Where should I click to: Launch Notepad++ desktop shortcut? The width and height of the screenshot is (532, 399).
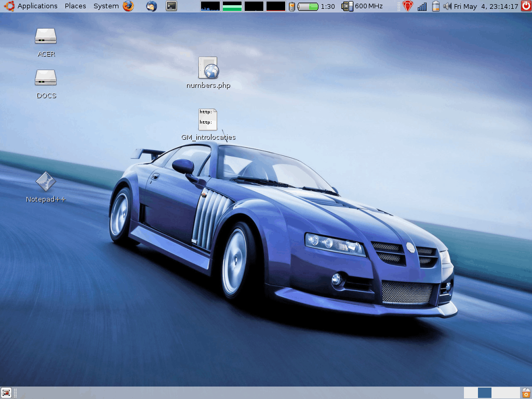(x=46, y=182)
